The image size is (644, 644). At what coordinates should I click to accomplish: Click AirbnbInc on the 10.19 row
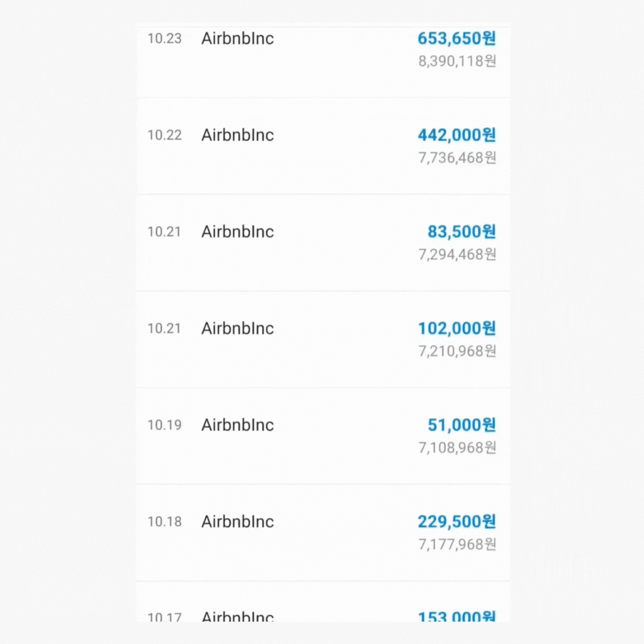[x=237, y=425]
